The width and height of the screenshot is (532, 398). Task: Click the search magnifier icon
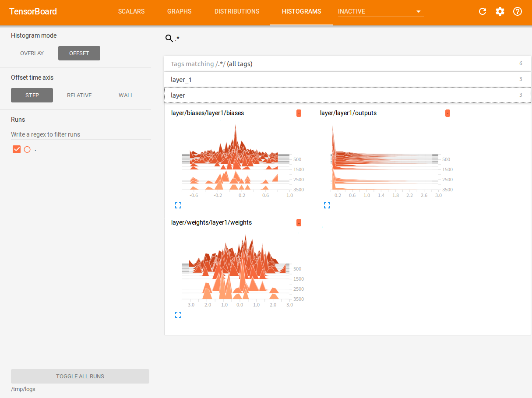(x=169, y=39)
